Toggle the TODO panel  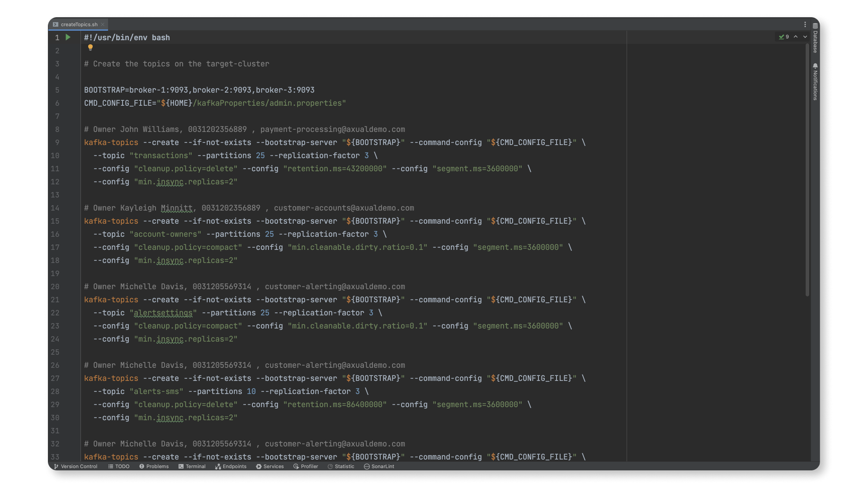pos(118,466)
